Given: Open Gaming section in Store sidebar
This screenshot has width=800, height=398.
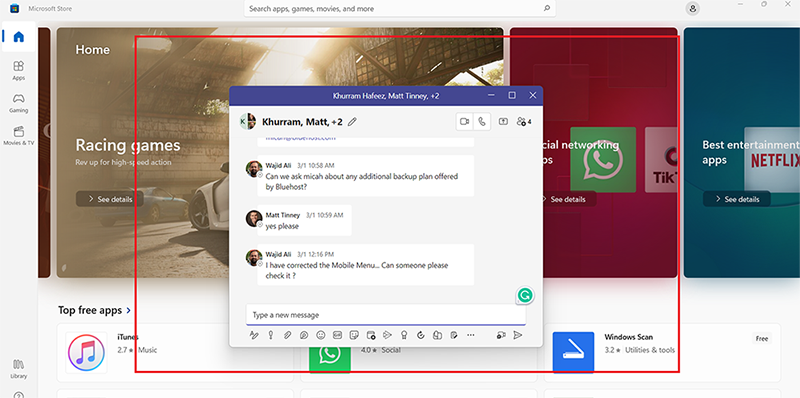Looking at the screenshot, I should [x=19, y=103].
